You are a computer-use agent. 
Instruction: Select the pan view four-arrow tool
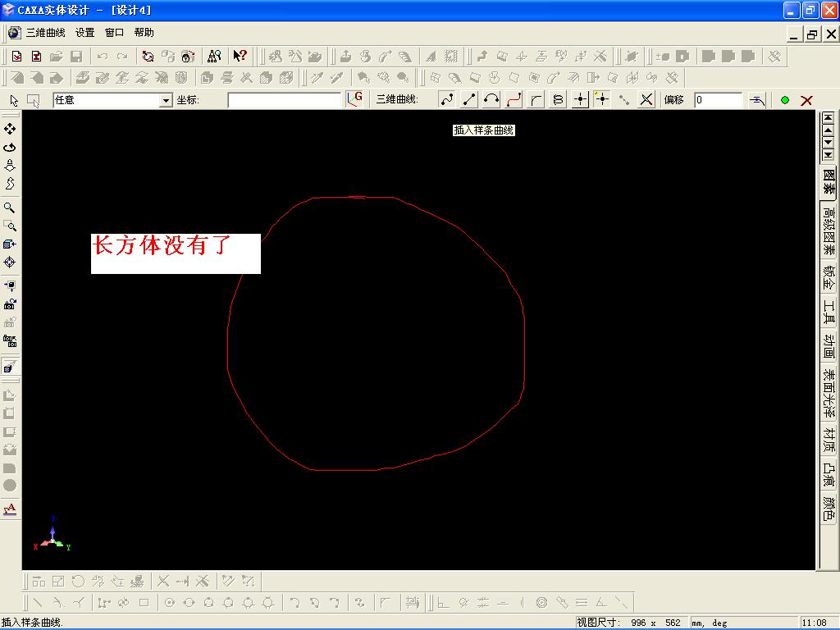click(x=10, y=129)
